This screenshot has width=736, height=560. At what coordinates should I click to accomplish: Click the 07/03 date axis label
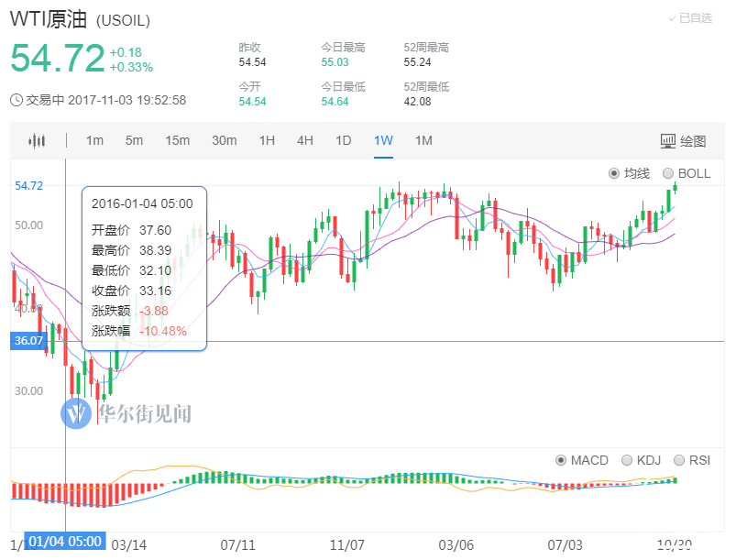(x=566, y=545)
